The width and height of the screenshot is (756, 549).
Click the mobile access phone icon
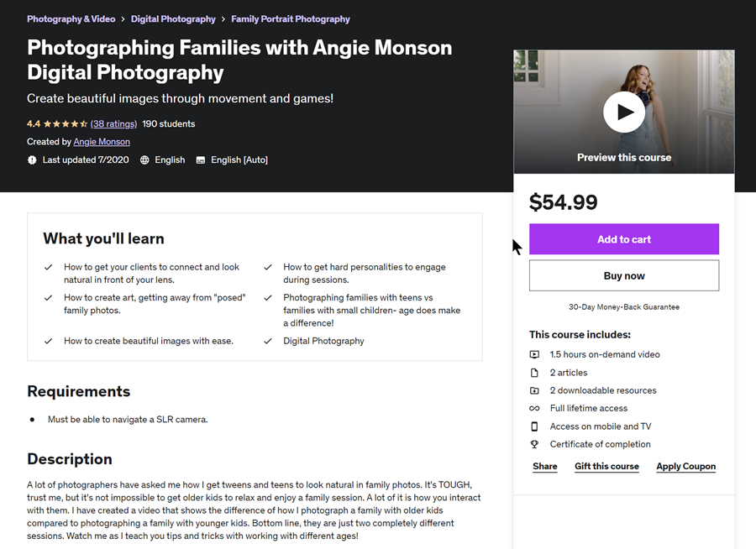pos(534,426)
